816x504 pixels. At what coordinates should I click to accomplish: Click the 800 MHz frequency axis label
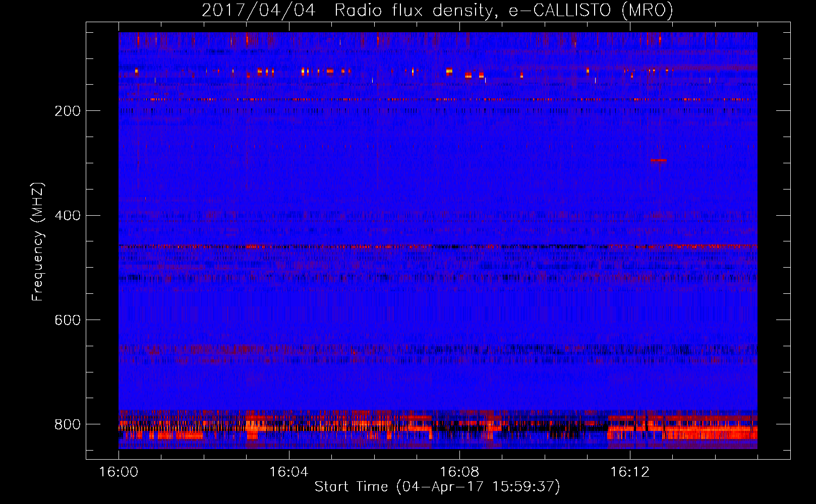tap(68, 424)
